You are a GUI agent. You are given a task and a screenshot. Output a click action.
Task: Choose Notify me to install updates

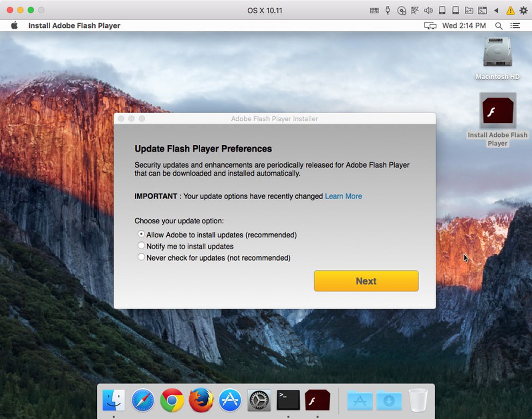pyautogui.click(x=141, y=246)
